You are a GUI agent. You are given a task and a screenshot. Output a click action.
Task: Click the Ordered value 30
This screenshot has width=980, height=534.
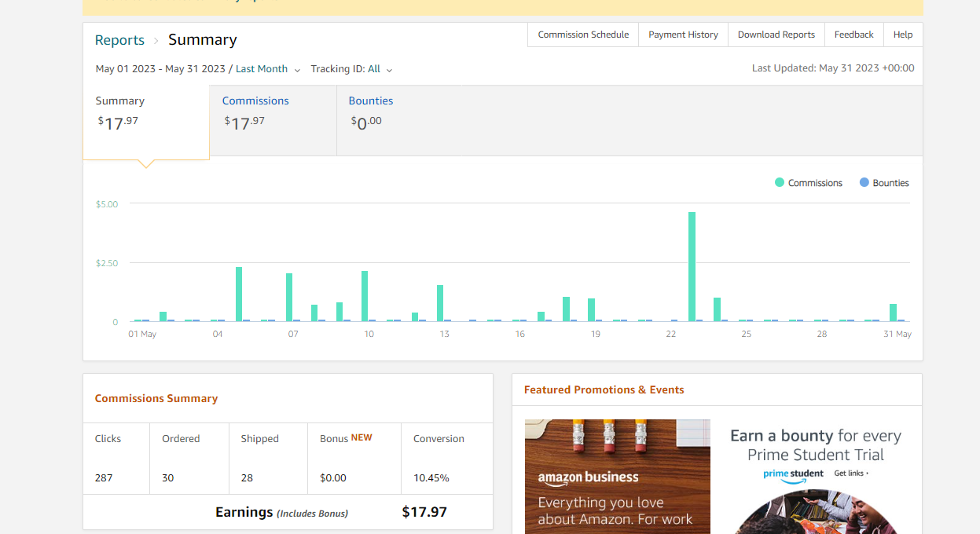167,477
